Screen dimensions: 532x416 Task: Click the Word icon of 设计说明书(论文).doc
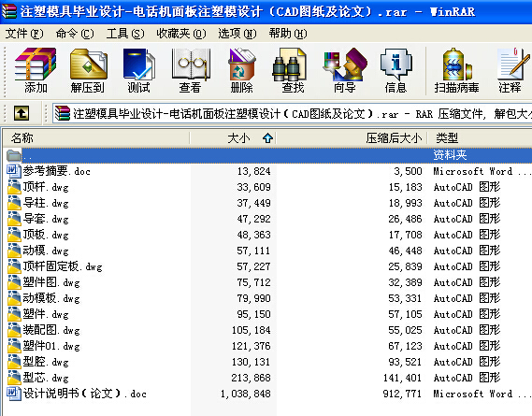point(14,394)
